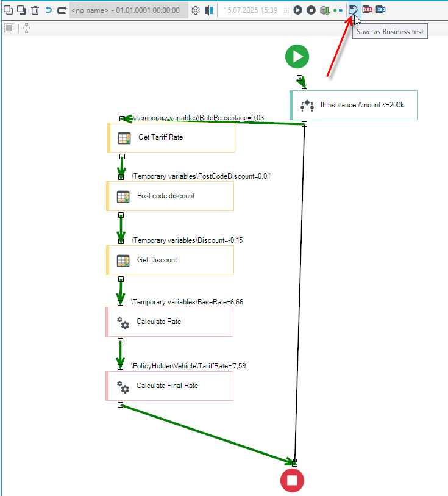
Task: Click the copy icon in toolbar
Action: pos(8,10)
